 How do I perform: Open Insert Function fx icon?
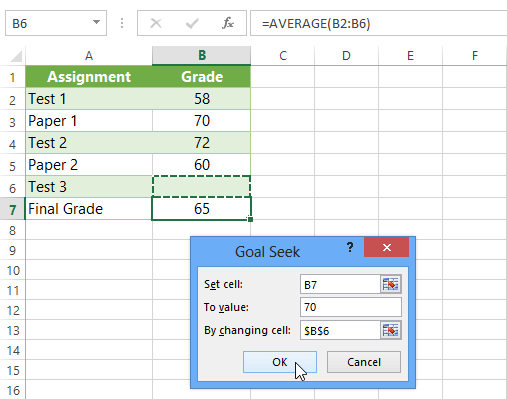pos(228,23)
